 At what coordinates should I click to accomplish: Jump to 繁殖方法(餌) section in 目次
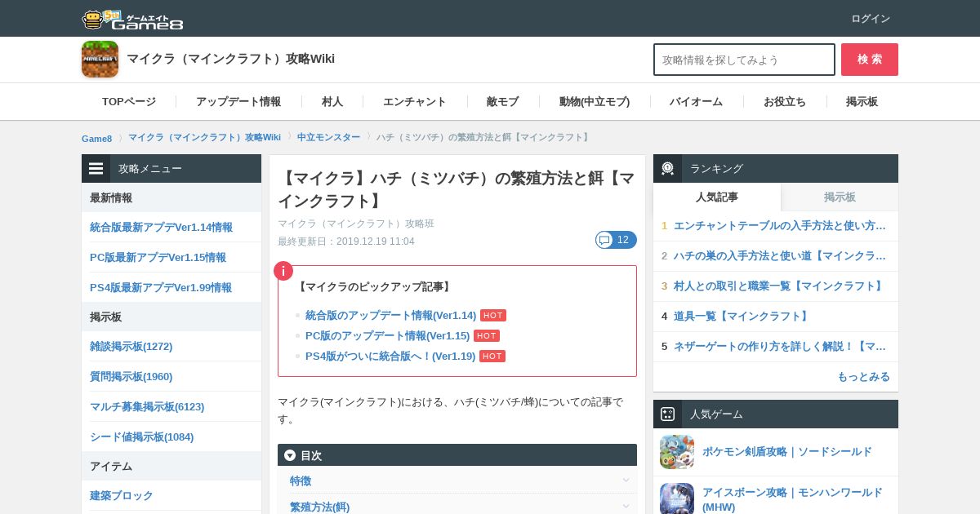point(319,507)
